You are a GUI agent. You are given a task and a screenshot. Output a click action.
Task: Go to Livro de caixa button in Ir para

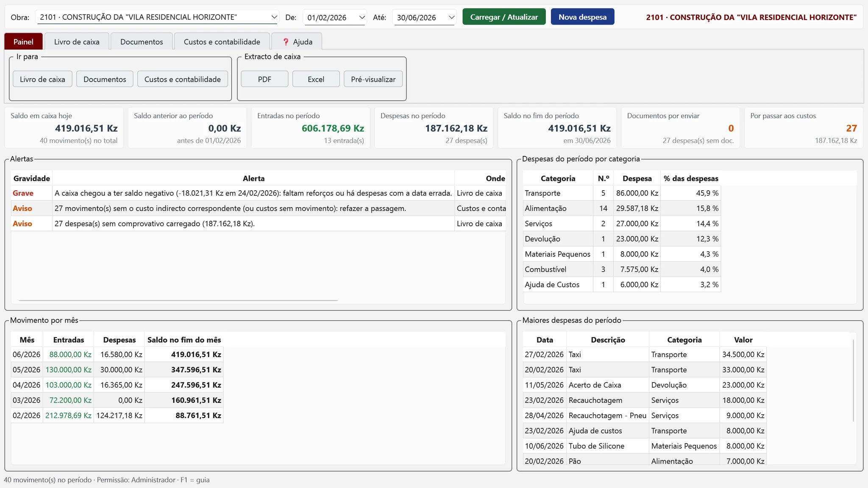click(42, 79)
